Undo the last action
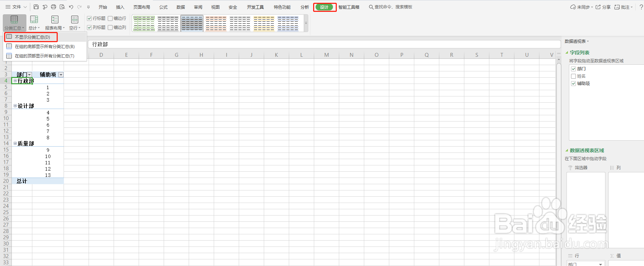 [71, 7]
